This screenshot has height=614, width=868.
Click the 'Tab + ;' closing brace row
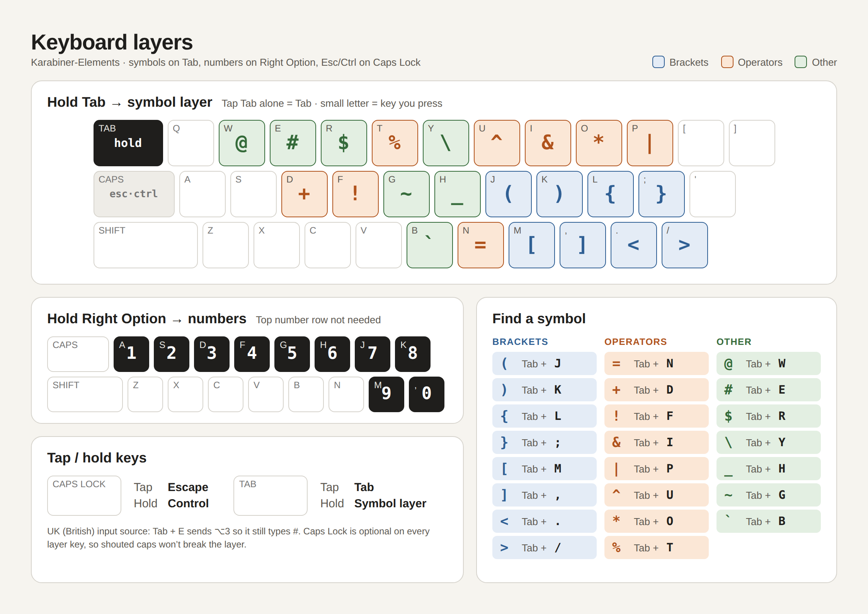[x=544, y=442]
